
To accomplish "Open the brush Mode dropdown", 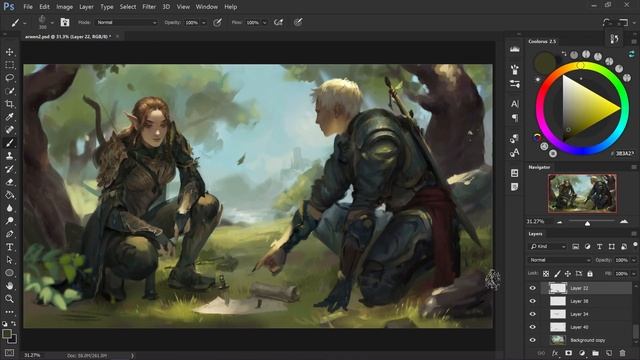I will tap(127, 22).
